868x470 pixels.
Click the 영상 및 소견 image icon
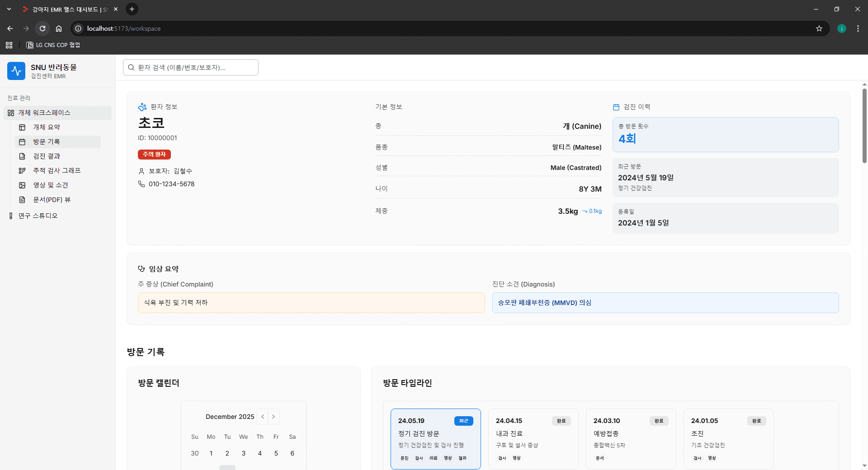click(22, 185)
